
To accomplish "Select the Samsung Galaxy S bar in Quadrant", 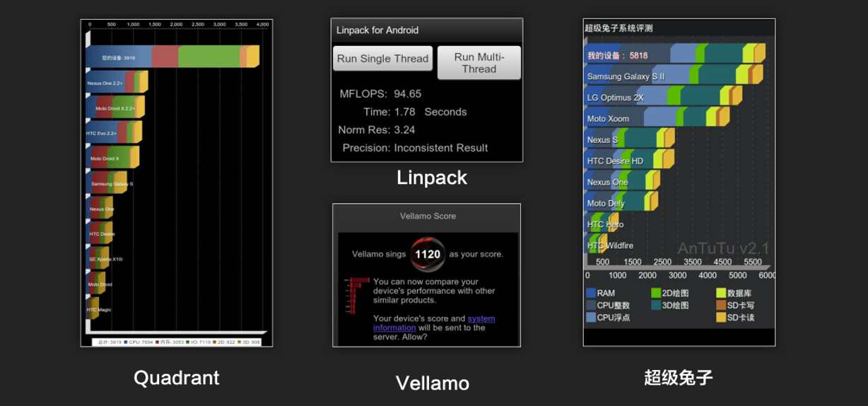I will tap(106, 183).
